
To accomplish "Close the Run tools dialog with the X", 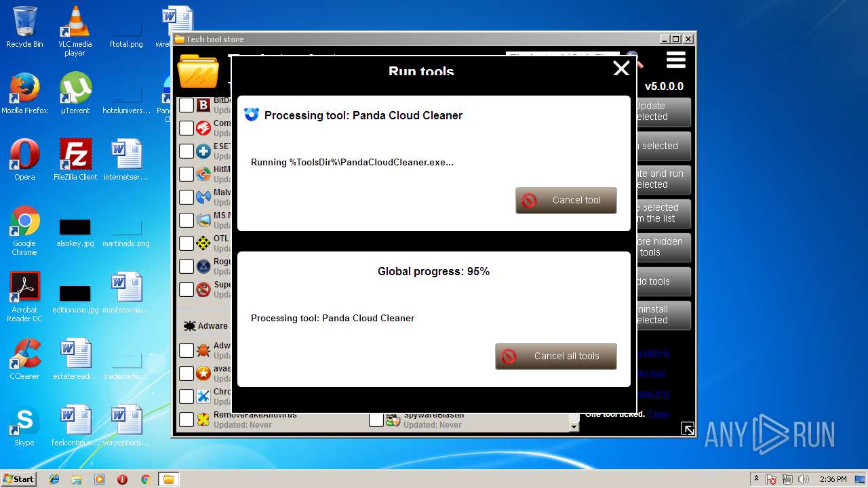I will tap(621, 68).
